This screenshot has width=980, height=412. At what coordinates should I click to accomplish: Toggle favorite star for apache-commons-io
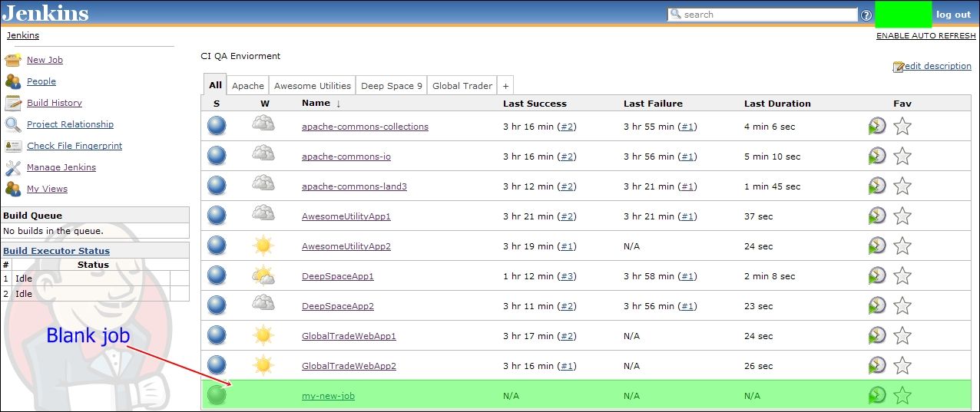(x=902, y=156)
